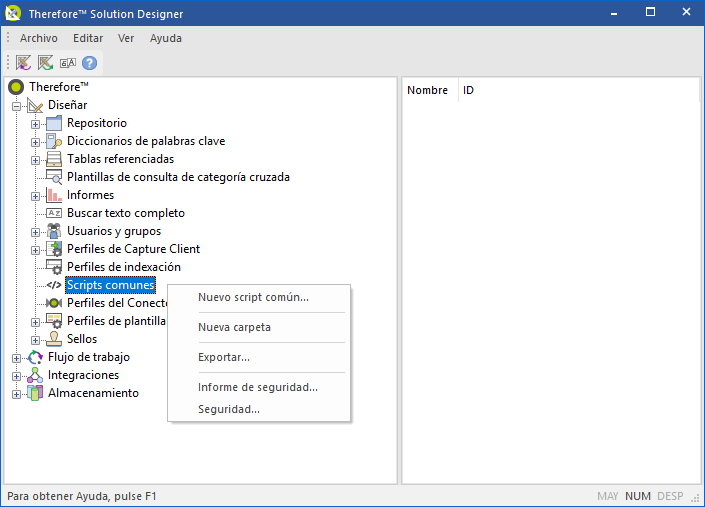The height and width of the screenshot is (507, 705).
Task: Click the Perfiles del Conector icon
Action: (x=54, y=303)
